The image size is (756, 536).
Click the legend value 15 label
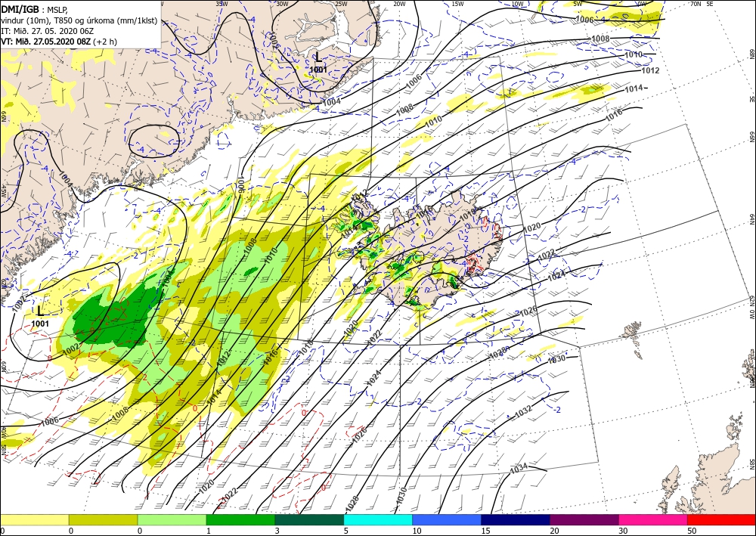coord(485,531)
